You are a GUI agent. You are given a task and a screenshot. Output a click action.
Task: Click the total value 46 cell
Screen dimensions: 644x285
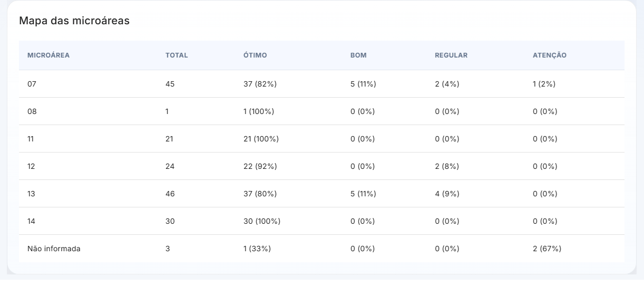pyautogui.click(x=170, y=194)
